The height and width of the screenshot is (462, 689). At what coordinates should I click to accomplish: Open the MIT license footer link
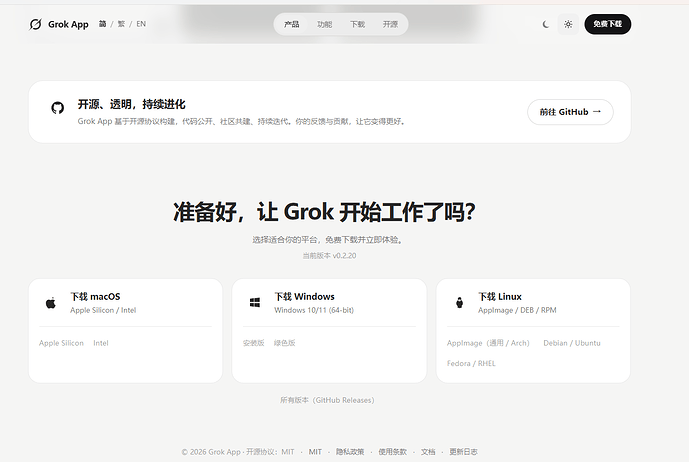click(315, 452)
